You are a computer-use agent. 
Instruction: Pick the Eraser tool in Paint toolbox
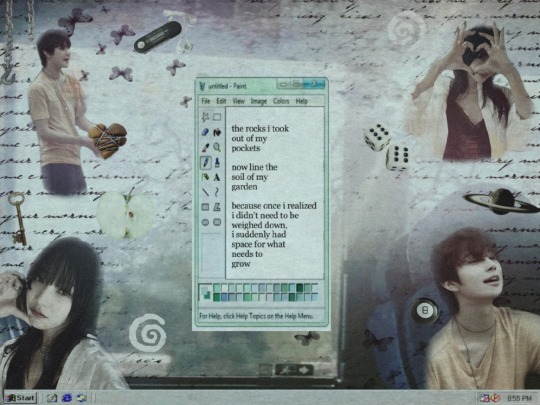[205, 132]
